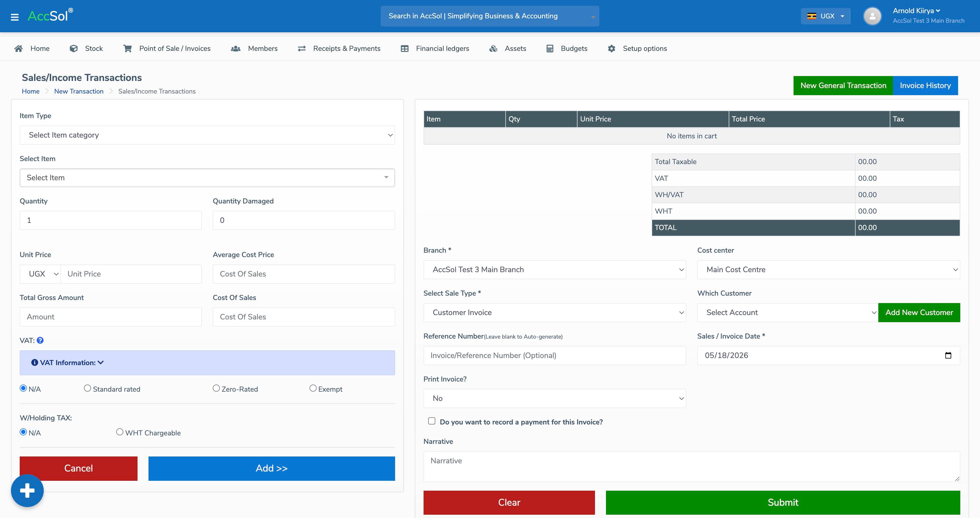Check record a payment for this Invoice

click(432, 421)
